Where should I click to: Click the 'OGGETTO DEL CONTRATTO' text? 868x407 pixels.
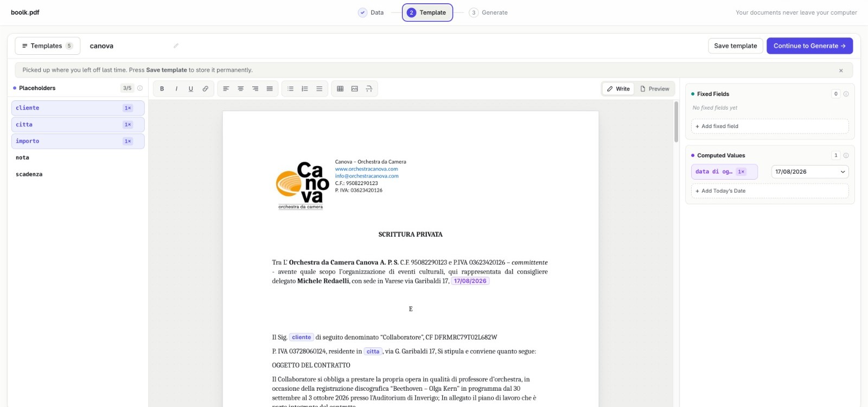(x=311, y=366)
